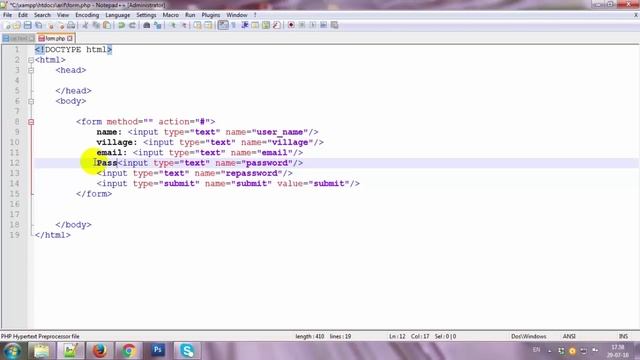Open Find with the binoculars icon
This screenshot has width=640, height=360.
tap(147, 25)
